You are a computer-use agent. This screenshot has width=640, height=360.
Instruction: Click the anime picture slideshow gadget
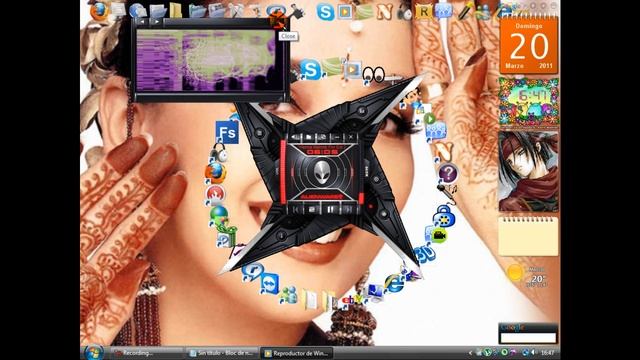click(529, 171)
